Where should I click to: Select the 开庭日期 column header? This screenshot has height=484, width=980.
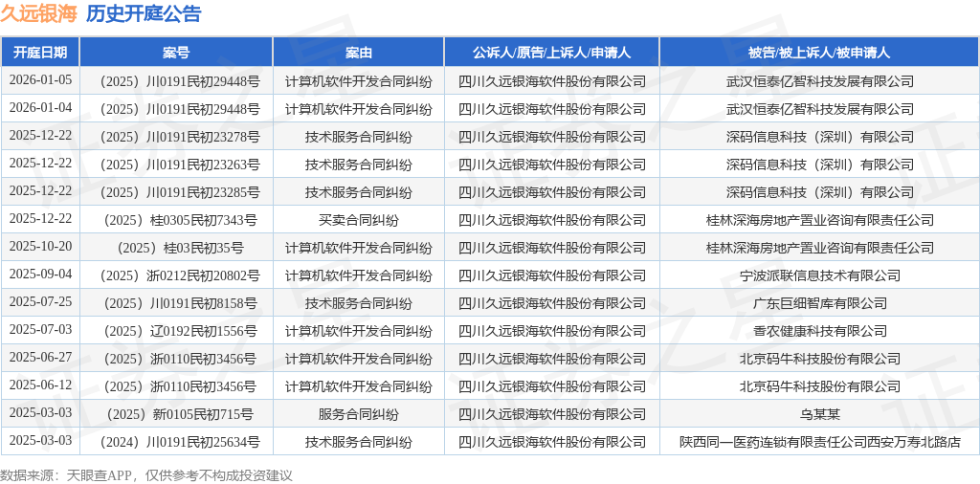tap(40, 53)
